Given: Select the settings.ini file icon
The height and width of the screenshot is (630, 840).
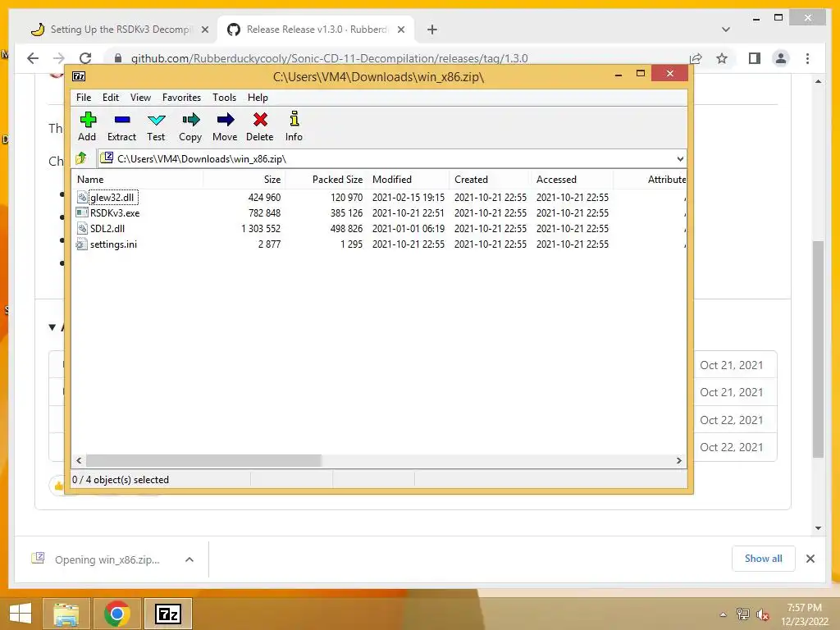Looking at the screenshot, I should coord(82,244).
